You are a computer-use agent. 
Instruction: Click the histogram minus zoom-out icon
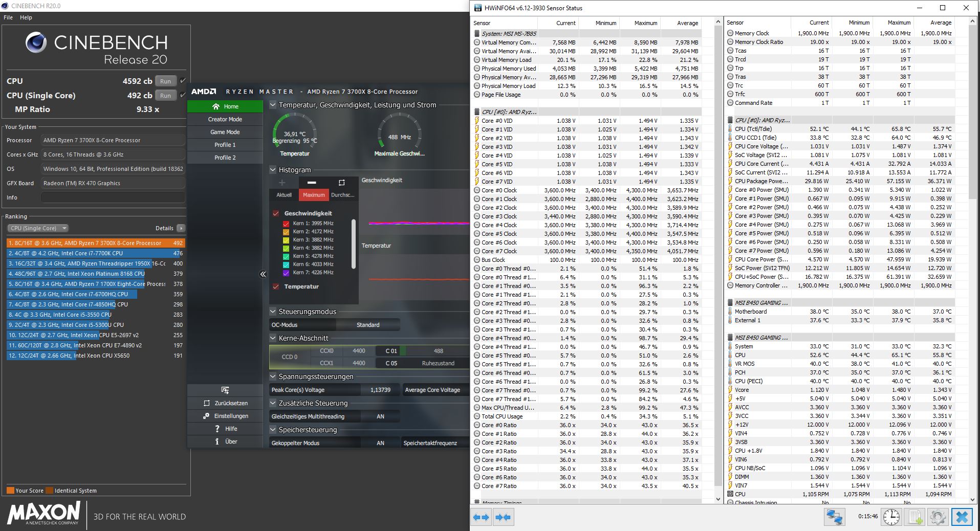312,182
